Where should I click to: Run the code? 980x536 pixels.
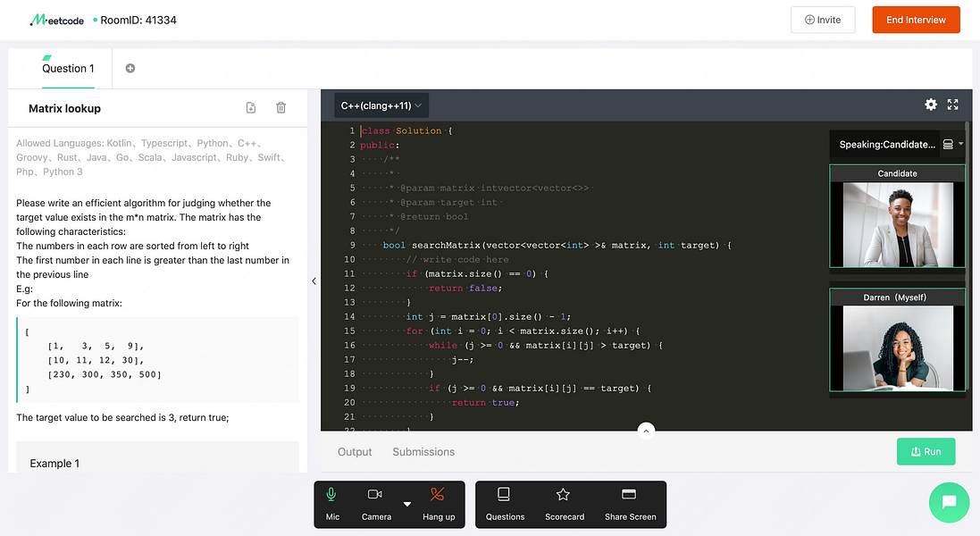926,451
